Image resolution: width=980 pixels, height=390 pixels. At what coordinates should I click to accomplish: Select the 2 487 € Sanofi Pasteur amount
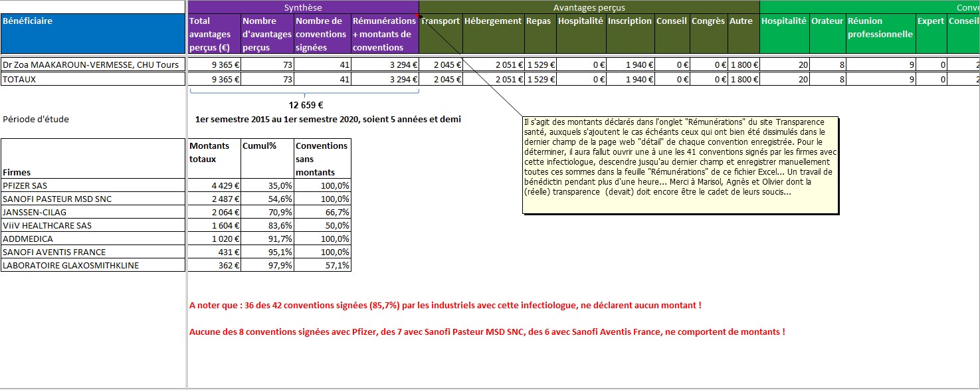214,199
